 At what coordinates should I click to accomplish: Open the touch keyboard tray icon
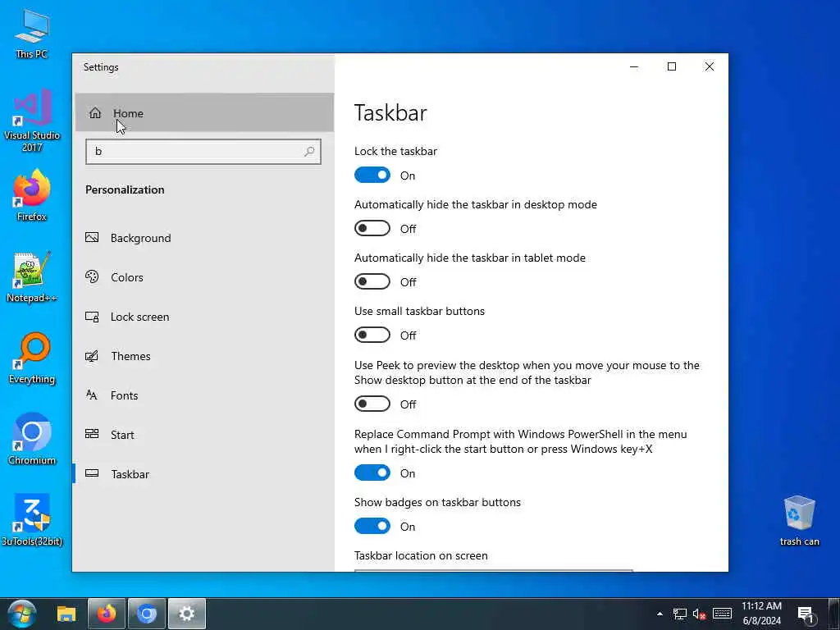(x=722, y=614)
